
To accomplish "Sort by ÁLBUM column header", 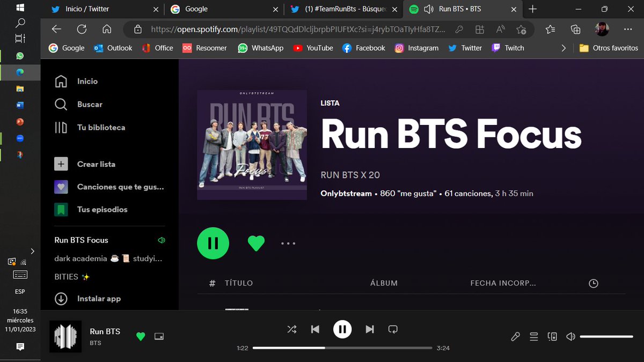I will pos(384,283).
